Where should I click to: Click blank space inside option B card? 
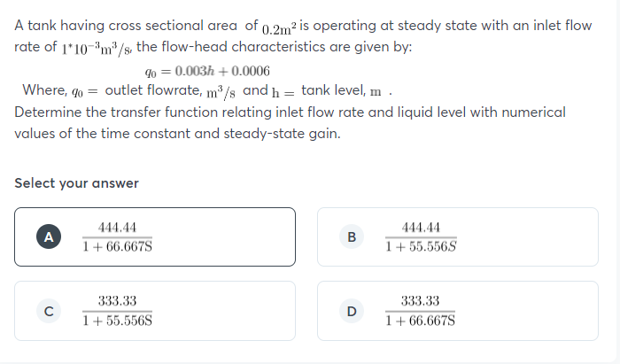click(530, 236)
